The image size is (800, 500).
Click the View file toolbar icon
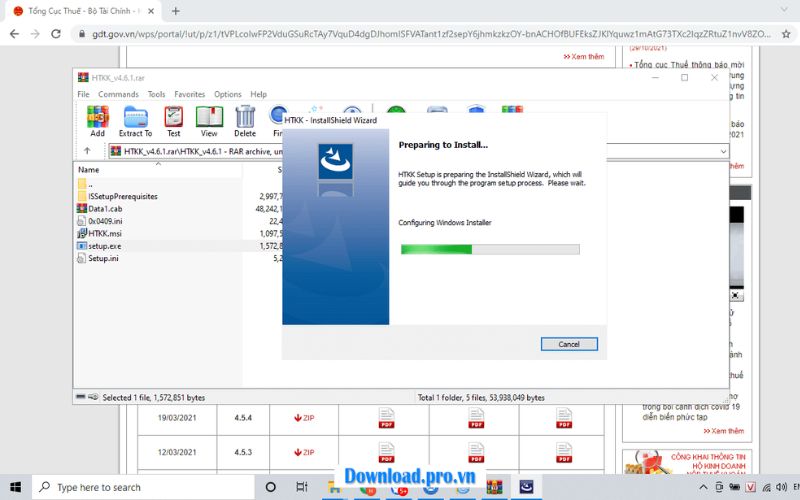pos(209,120)
